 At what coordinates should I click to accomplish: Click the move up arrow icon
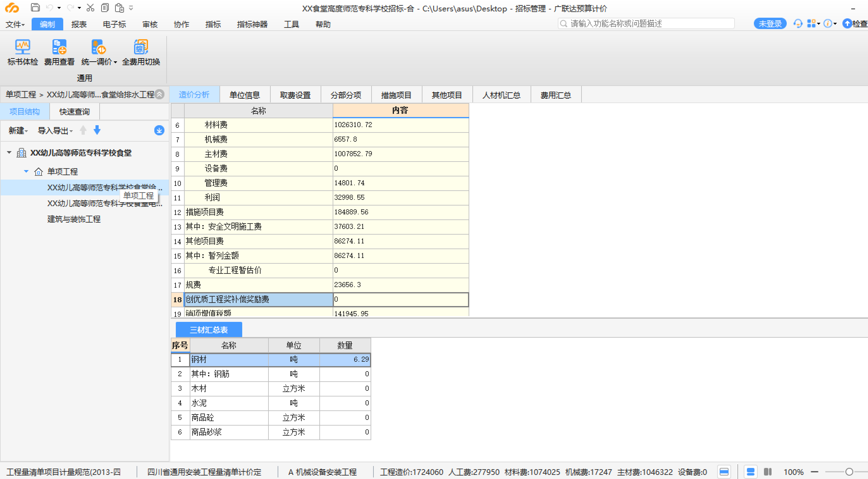[83, 130]
